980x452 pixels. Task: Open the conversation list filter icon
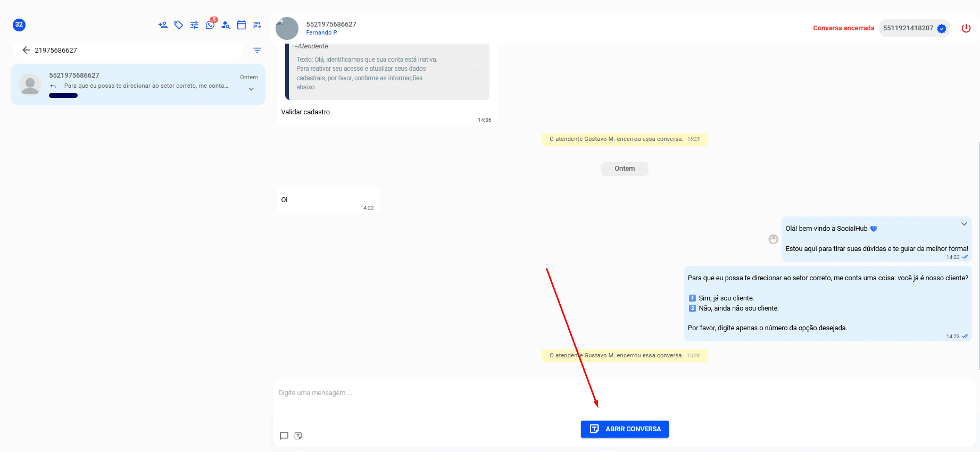click(257, 51)
